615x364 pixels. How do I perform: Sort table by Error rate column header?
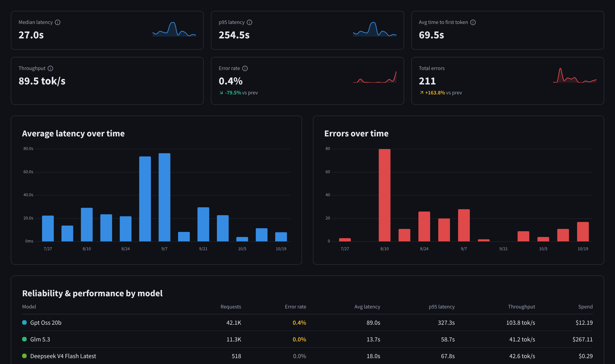pyautogui.click(x=295, y=307)
